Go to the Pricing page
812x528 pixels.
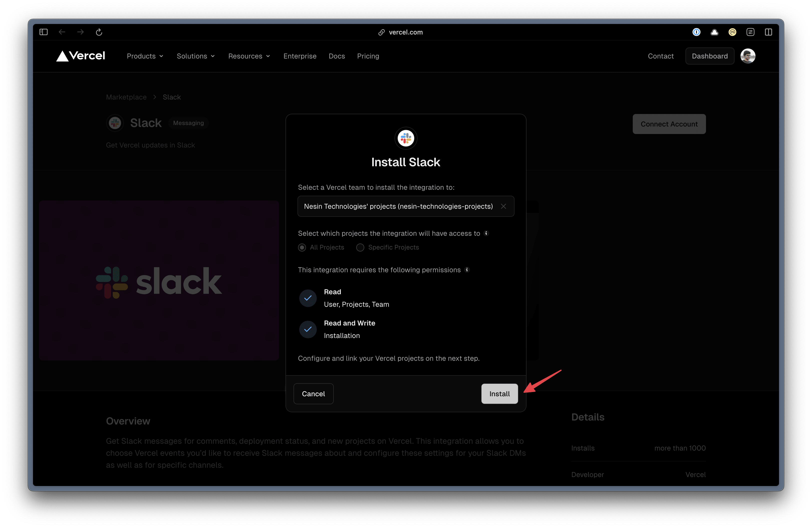pos(368,56)
